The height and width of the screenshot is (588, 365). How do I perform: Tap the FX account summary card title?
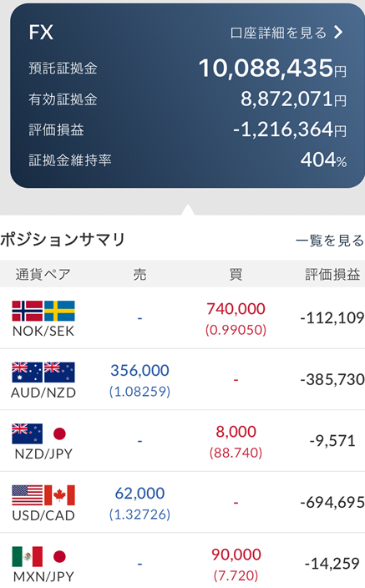pyautogui.click(x=41, y=33)
